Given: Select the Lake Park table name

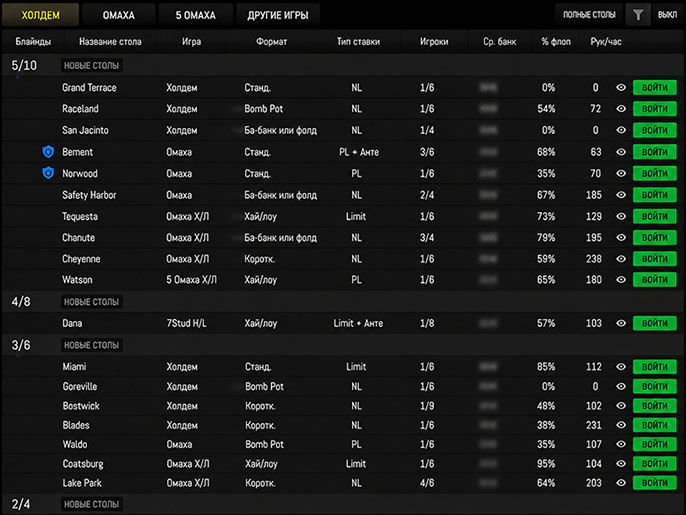Looking at the screenshot, I should (82, 483).
